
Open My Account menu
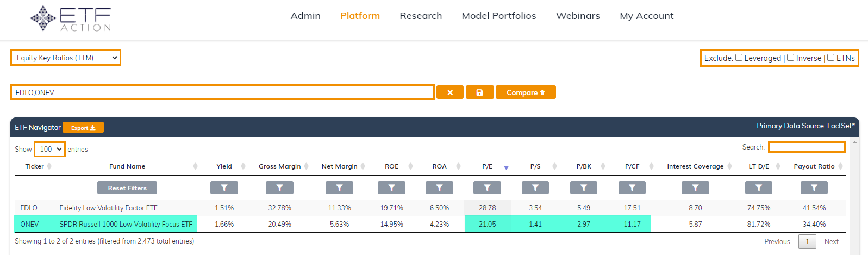pos(646,16)
